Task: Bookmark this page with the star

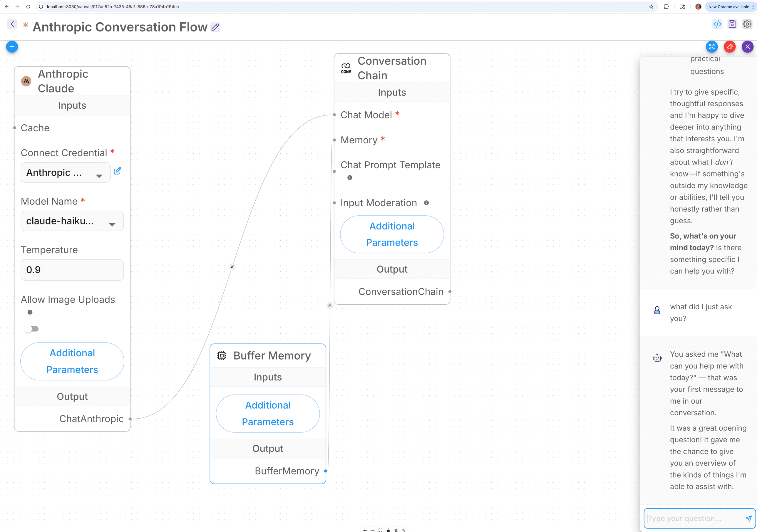Action: (x=651, y=6)
